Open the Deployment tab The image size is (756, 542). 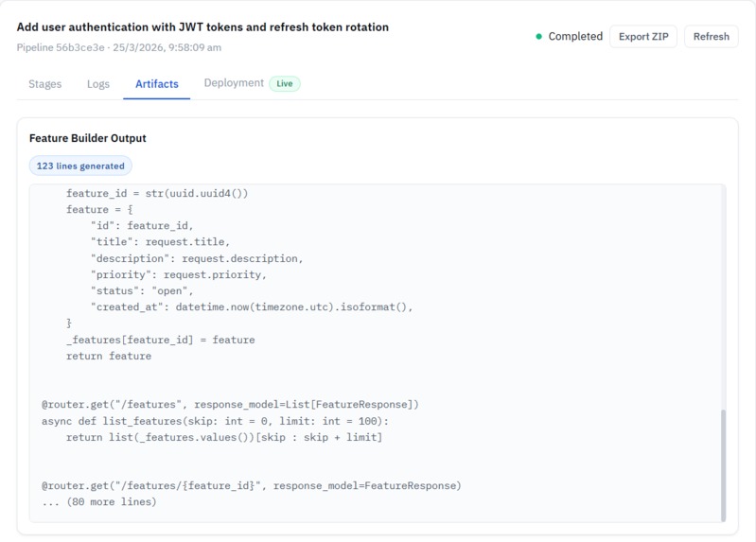pos(234,83)
